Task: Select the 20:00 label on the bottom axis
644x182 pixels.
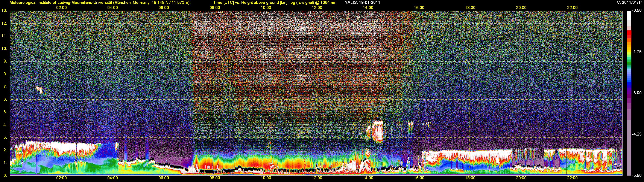Action: point(521,178)
